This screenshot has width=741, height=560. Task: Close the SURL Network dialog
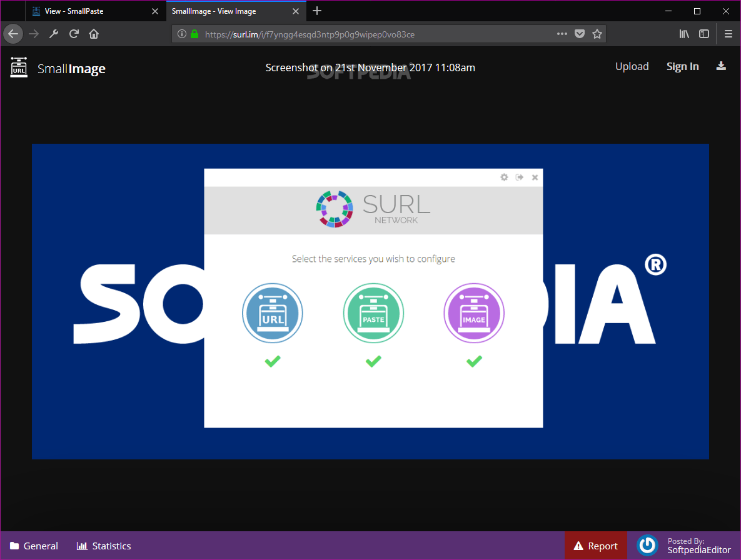click(x=535, y=177)
